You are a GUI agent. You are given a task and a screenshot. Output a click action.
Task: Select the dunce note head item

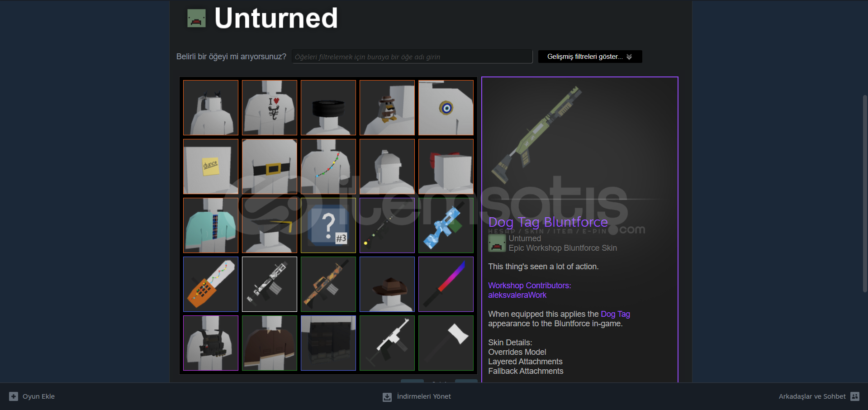coord(211,167)
